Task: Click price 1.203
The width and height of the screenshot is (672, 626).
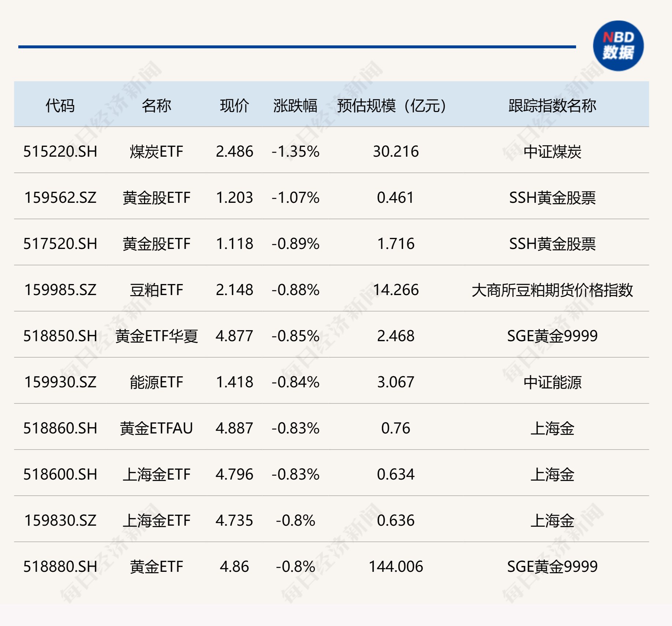Action: 234,198
